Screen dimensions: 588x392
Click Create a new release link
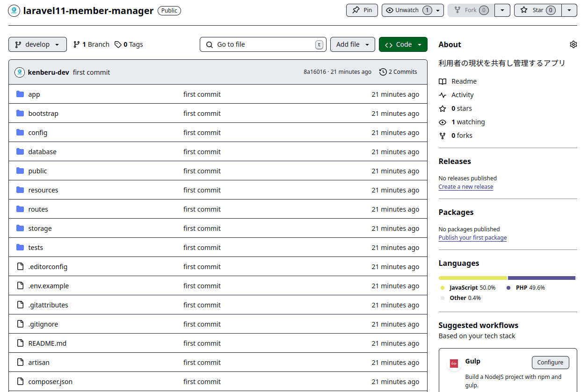point(466,186)
